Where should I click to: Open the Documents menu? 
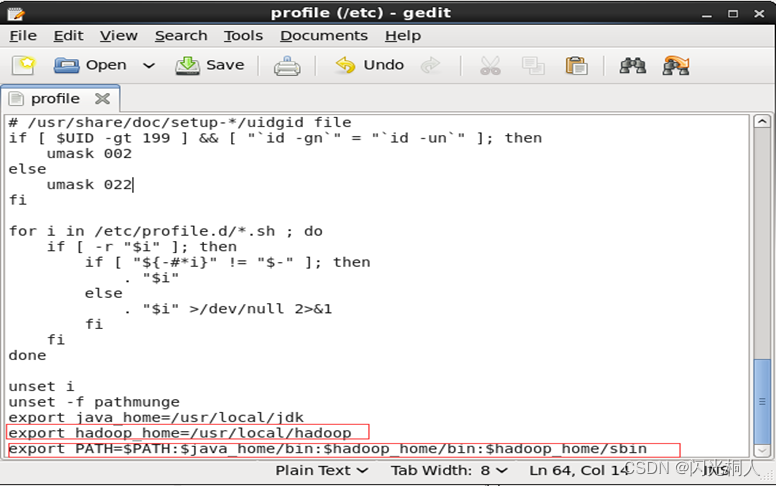[324, 36]
